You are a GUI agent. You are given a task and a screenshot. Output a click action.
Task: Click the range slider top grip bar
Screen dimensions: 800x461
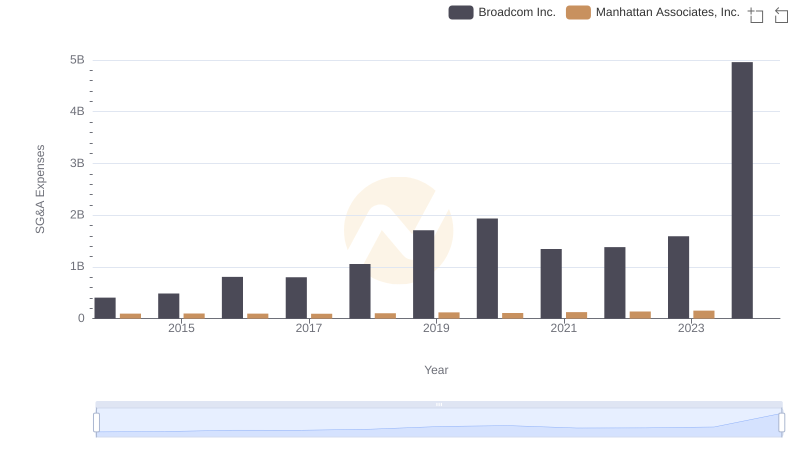(x=439, y=404)
